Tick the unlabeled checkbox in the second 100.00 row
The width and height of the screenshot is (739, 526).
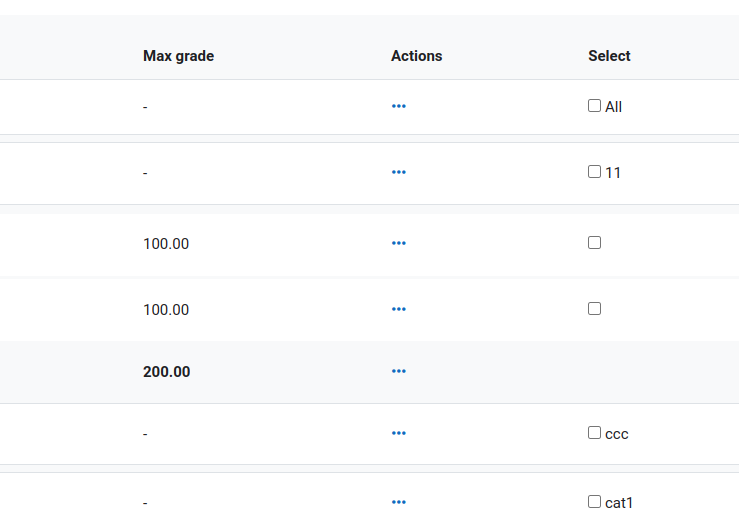(x=594, y=309)
